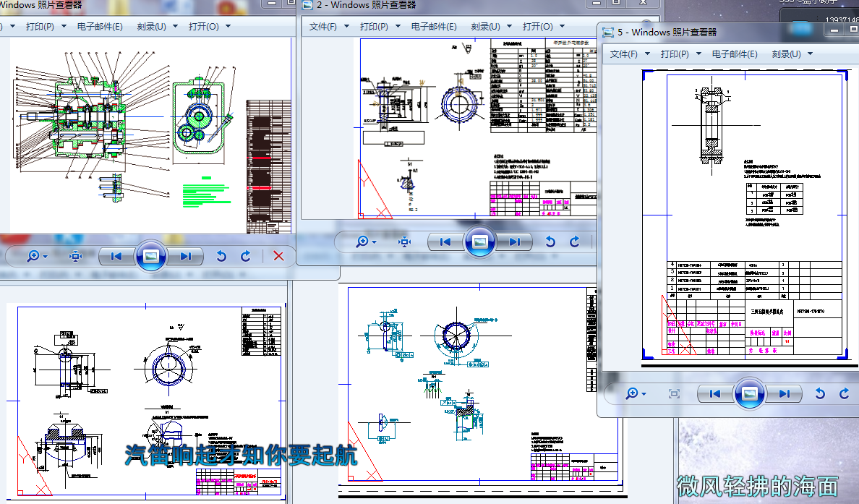859x504 pixels.
Task: Start slideshow in gearbox assembly window
Action: 151,256
